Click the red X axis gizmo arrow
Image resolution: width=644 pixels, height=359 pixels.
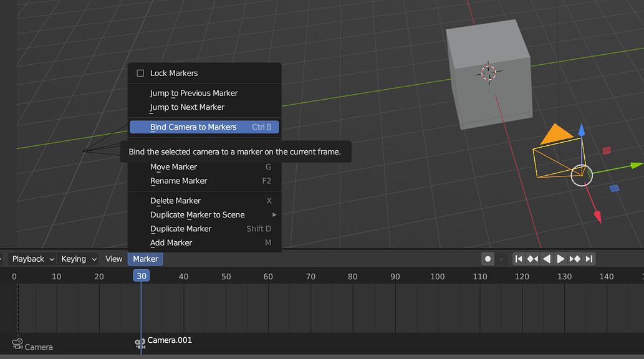pos(598,216)
